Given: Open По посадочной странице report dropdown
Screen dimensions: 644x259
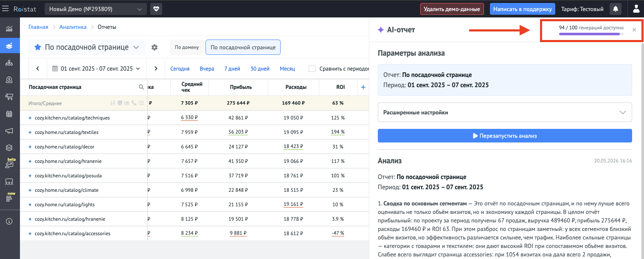Looking at the screenshot, I should (x=87, y=47).
